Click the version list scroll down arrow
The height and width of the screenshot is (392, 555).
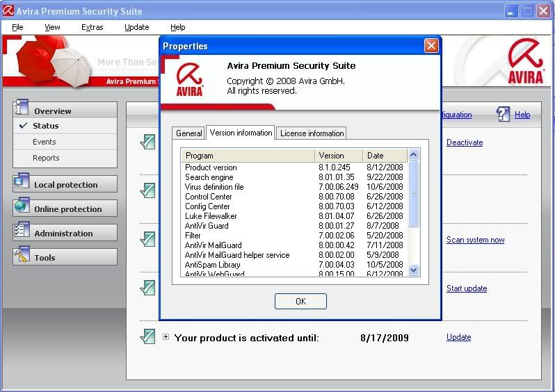pos(413,270)
